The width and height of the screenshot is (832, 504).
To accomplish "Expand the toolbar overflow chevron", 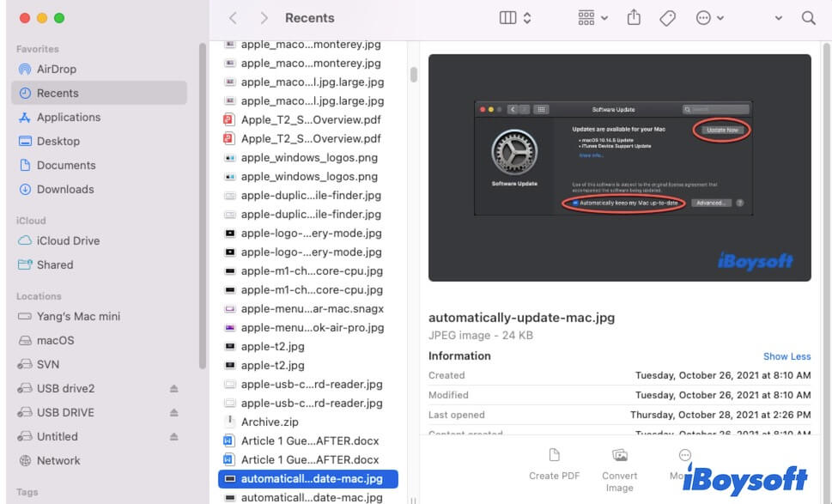I will tap(778, 18).
